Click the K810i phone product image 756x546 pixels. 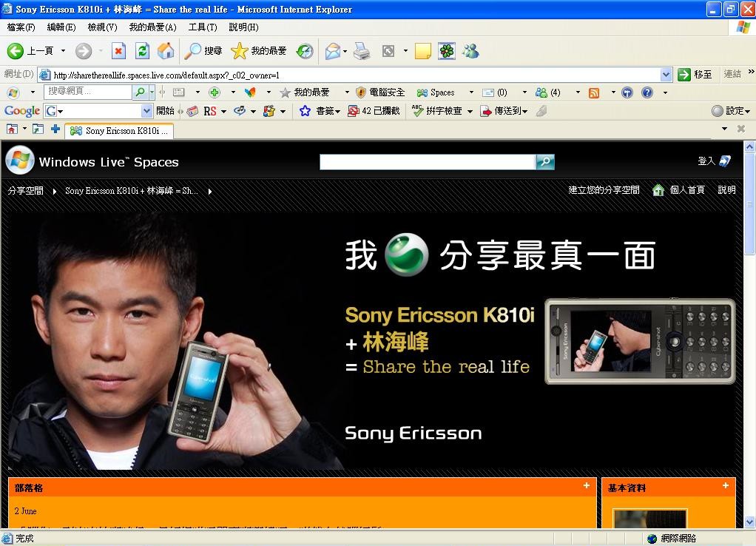point(641,342)
